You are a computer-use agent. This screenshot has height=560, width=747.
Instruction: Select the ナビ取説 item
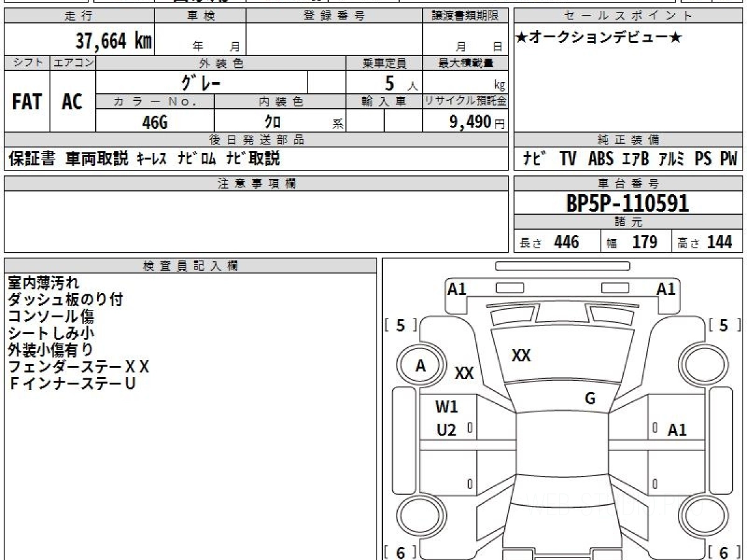253,159
